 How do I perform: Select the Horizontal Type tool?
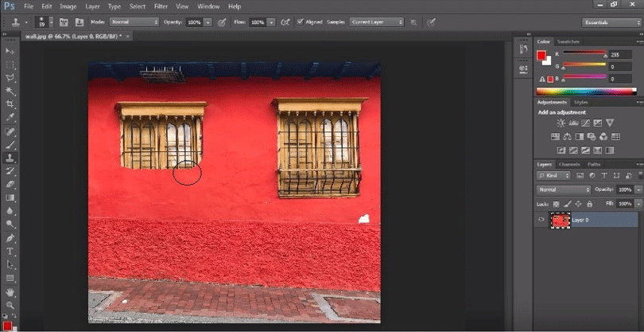10,252
